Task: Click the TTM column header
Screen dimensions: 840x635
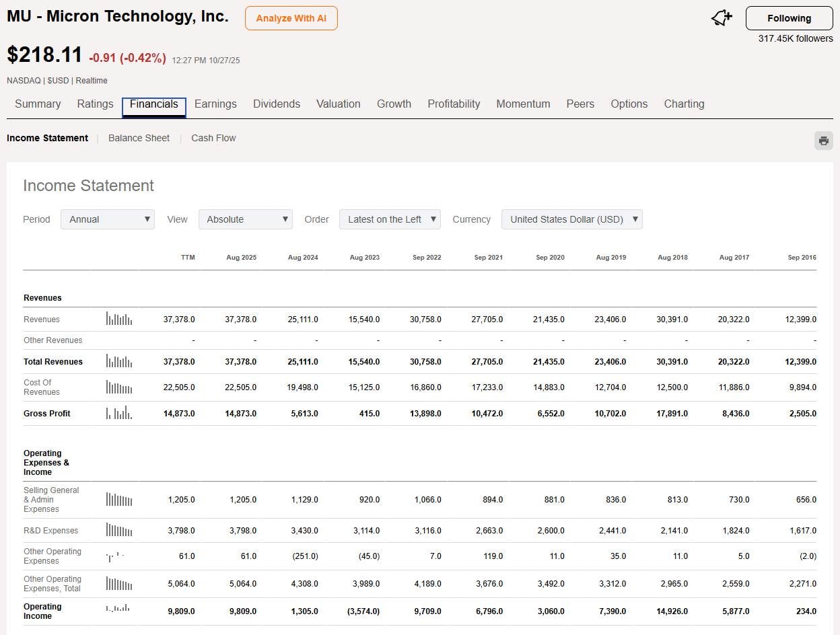Action: 188,258
